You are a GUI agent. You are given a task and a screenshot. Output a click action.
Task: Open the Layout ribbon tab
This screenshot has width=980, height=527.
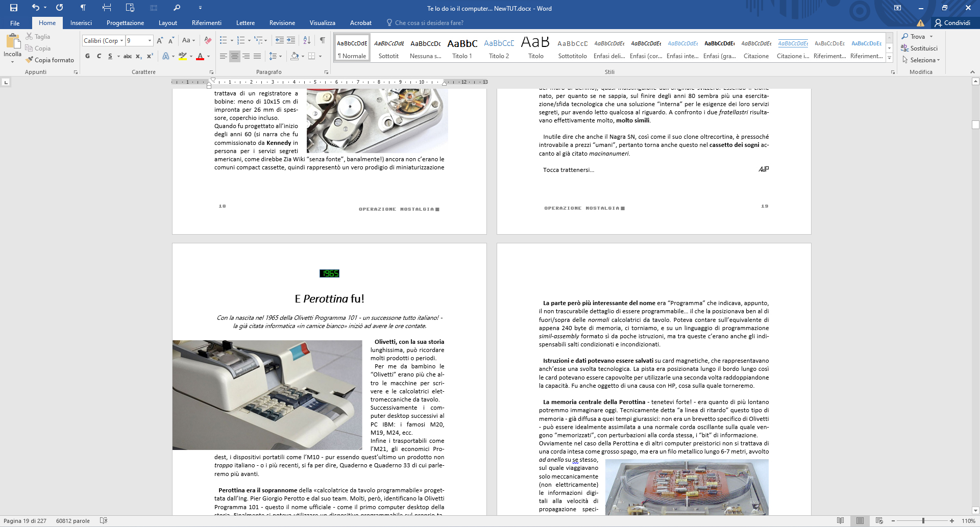[x=167, y=23]
